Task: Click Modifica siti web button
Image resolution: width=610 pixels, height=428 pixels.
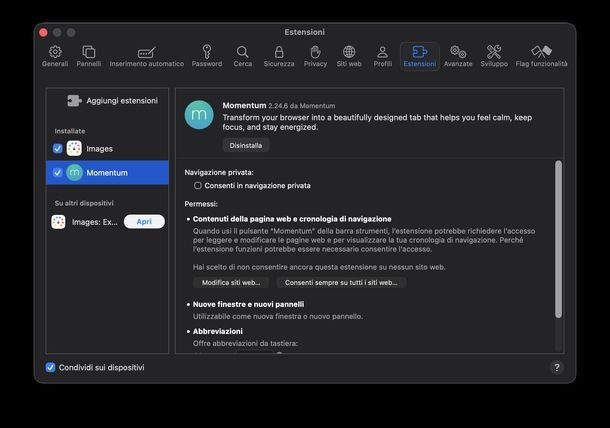Action: pyautogui.click(x=231, y=282)
